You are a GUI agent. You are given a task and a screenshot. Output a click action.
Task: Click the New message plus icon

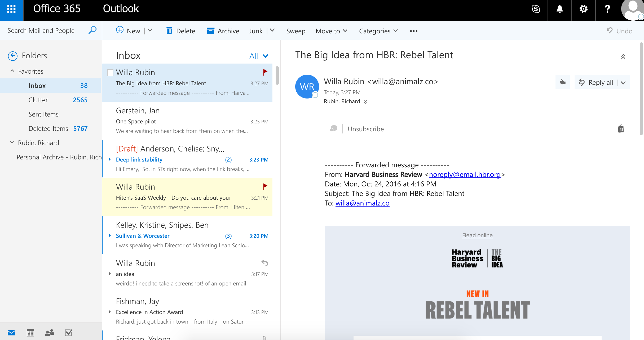coord(120,30)
